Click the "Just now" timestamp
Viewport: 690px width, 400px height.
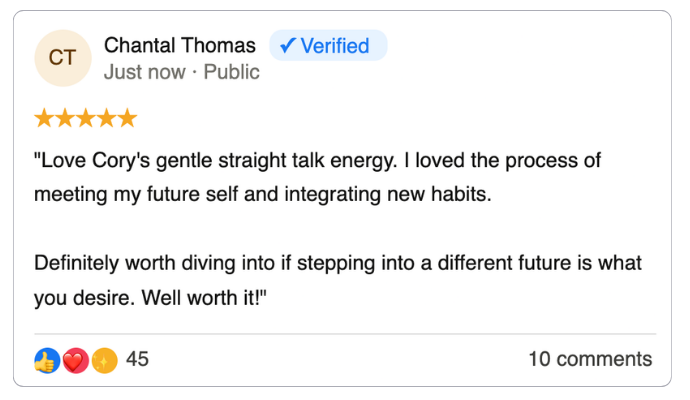click(144, 72)
